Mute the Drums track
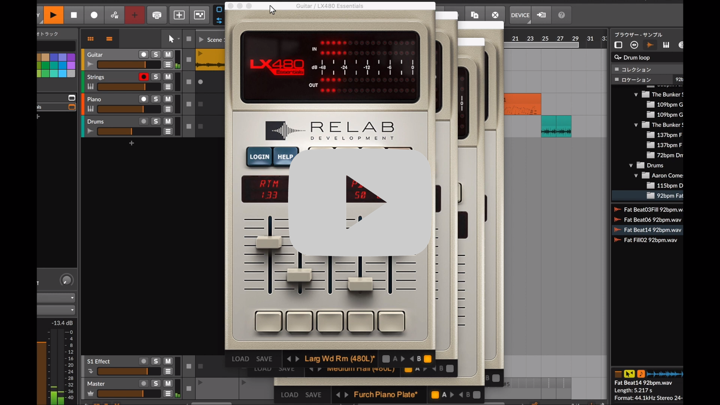 click(x=168, y=121)
